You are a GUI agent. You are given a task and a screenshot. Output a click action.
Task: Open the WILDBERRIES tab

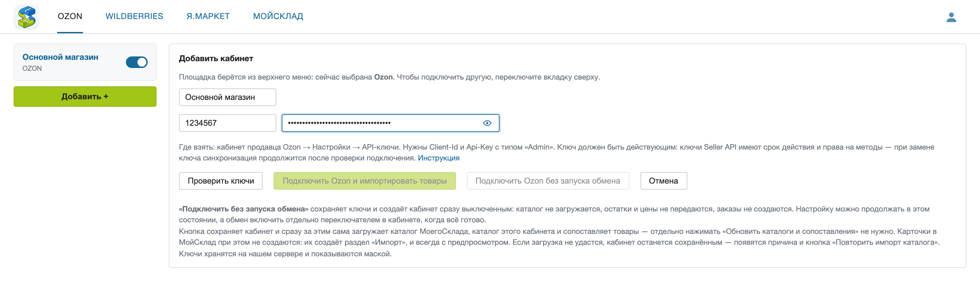134,16
